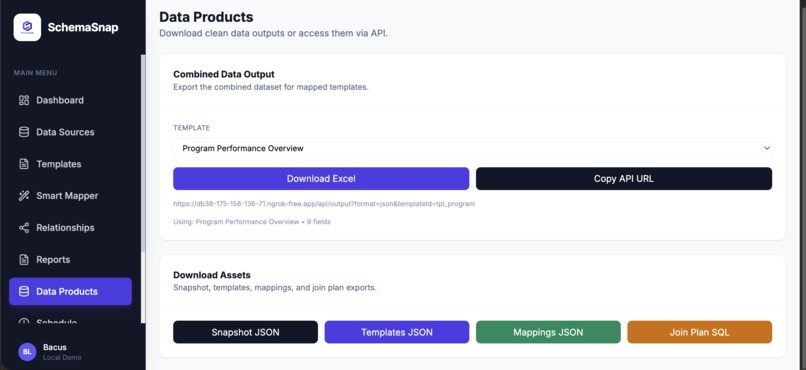Viewport: 806px width, 370px height.
Task: Click the sidebar scrollbar
Action: [x=143, y=153]
